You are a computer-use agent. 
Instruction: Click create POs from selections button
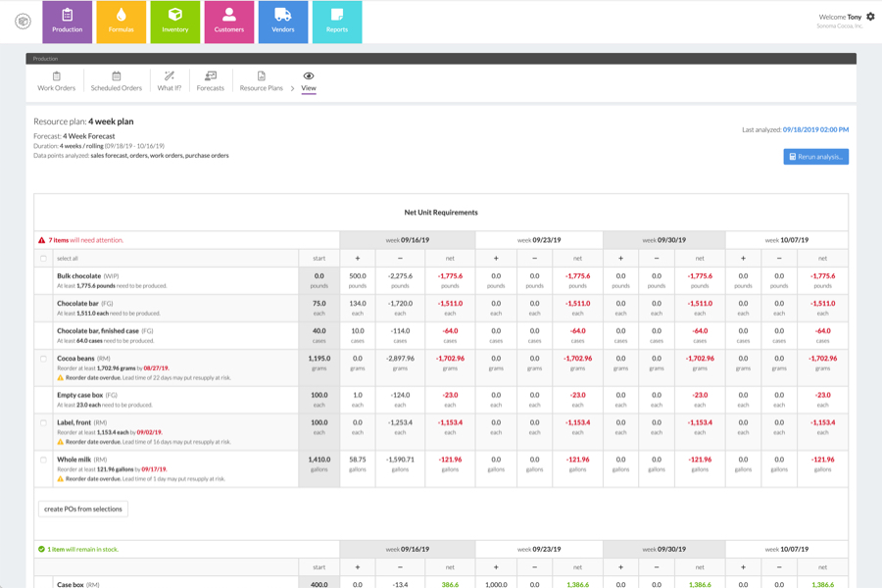point(83,509)
